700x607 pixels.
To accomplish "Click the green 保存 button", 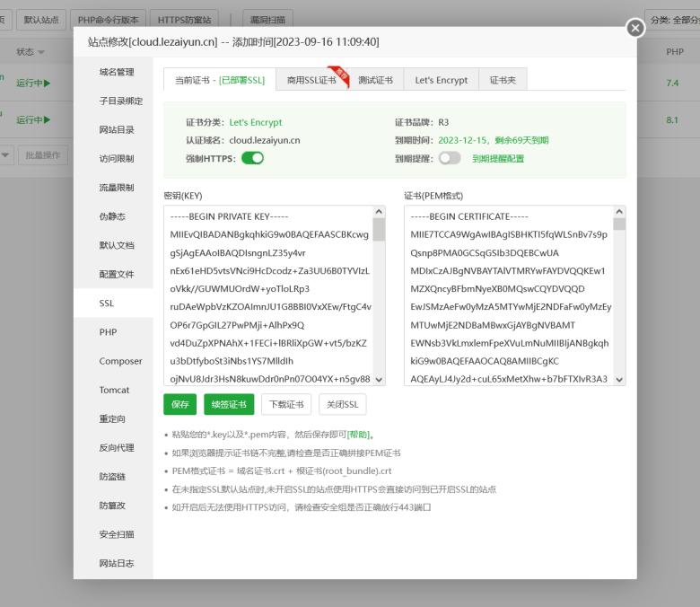I will pos(179,404).
